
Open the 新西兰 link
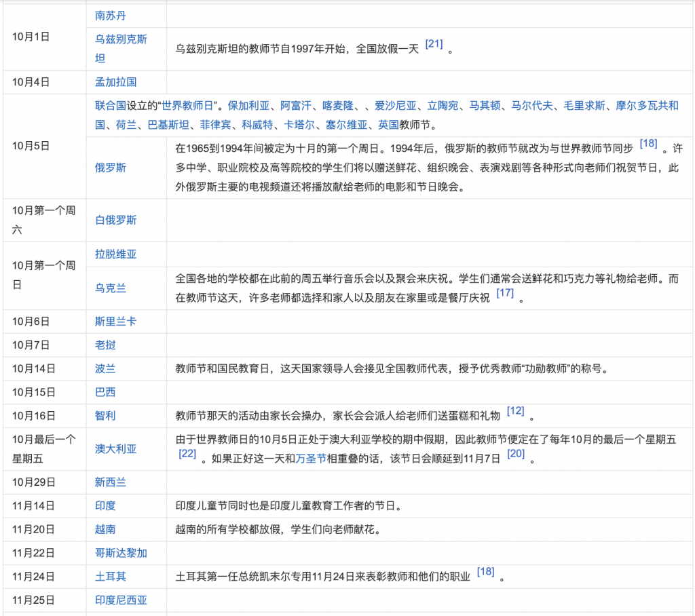[111, 482]
